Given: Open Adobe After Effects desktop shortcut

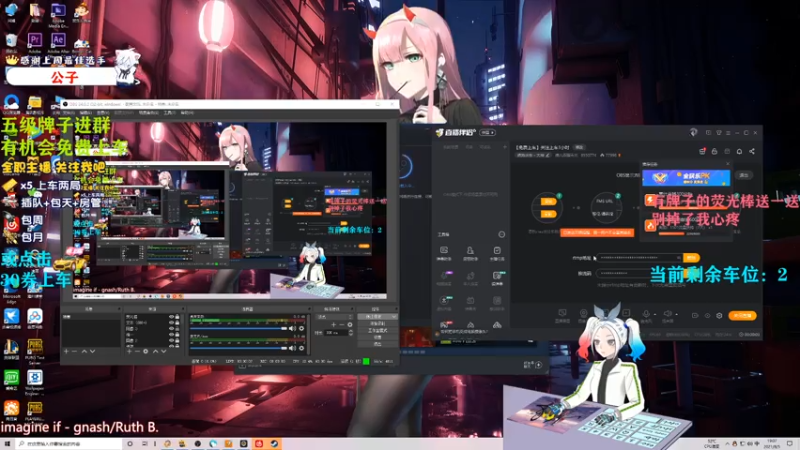Looking at the screenshot, I should click(x=58, y=40).
